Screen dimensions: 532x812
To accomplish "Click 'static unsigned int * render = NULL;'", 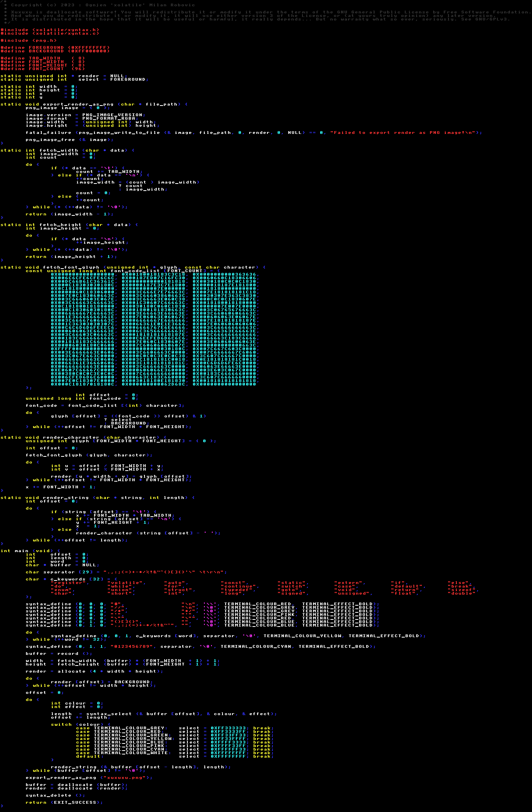I will (64, 76).
